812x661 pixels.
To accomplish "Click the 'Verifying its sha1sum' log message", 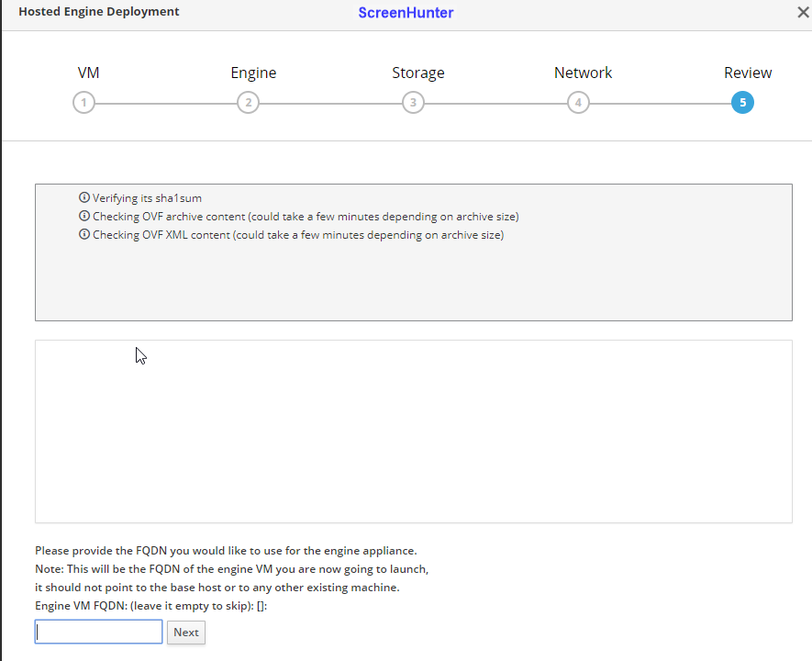I will click(x=147, y=198).
